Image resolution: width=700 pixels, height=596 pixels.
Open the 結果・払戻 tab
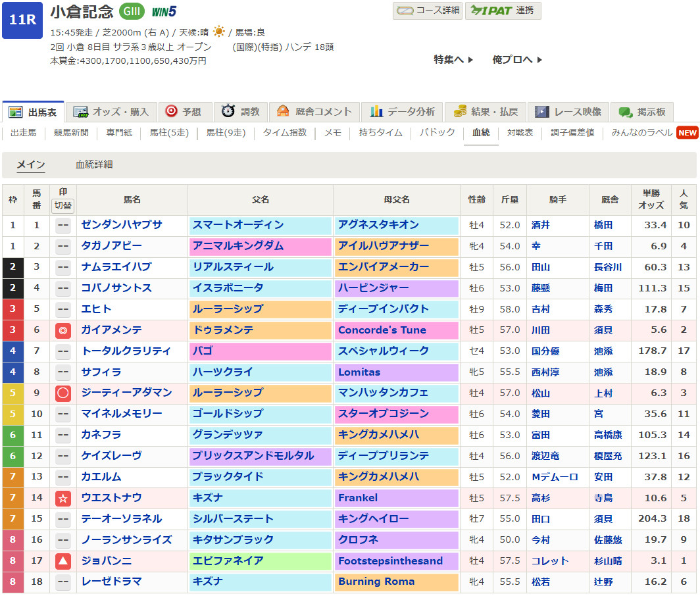click(486, 112)
